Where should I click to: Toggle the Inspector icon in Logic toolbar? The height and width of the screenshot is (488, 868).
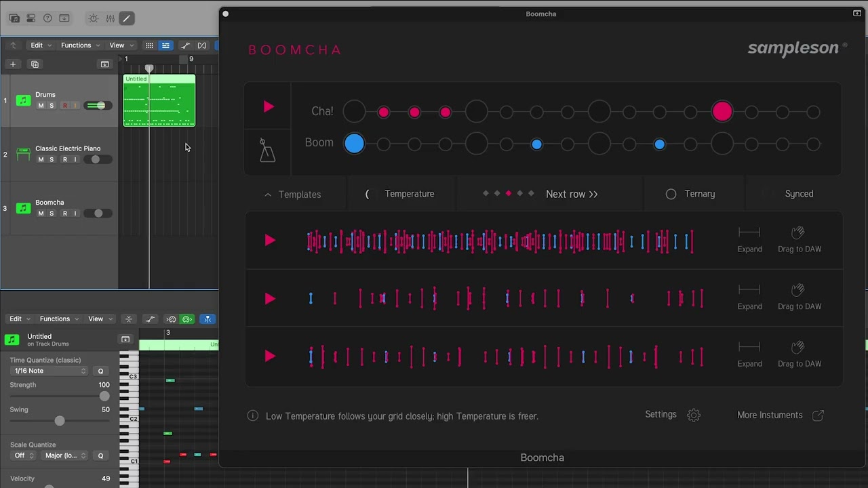click(x=31, y=18)
